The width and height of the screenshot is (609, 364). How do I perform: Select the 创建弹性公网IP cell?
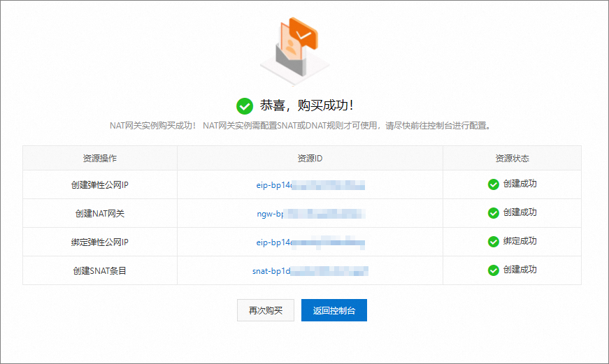click(x=100, y=185)
